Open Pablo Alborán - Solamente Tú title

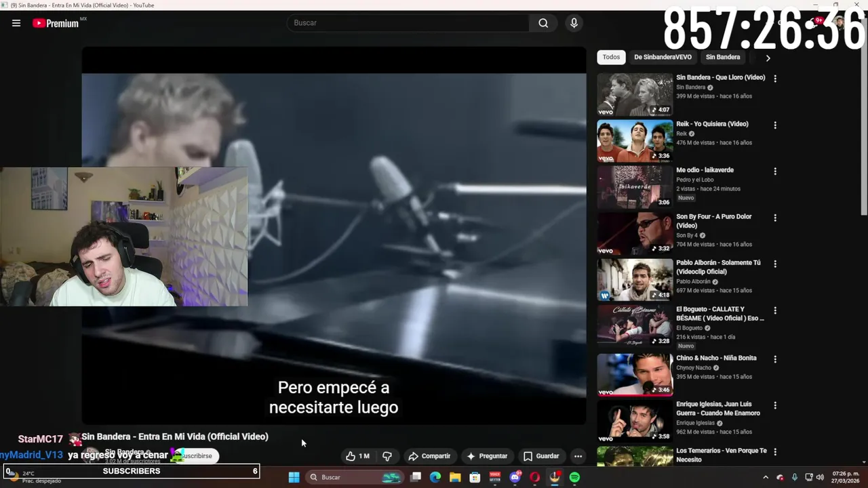[718, 267]
